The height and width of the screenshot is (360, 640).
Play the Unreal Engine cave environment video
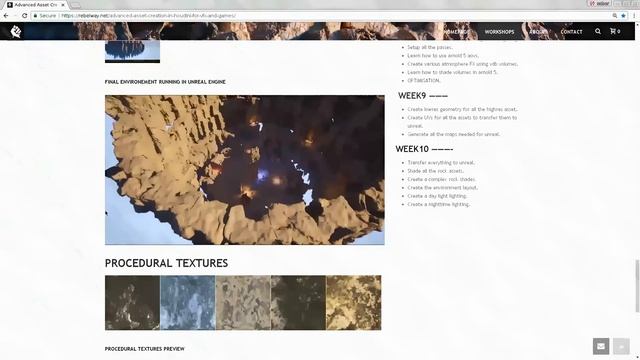[244, 170]
